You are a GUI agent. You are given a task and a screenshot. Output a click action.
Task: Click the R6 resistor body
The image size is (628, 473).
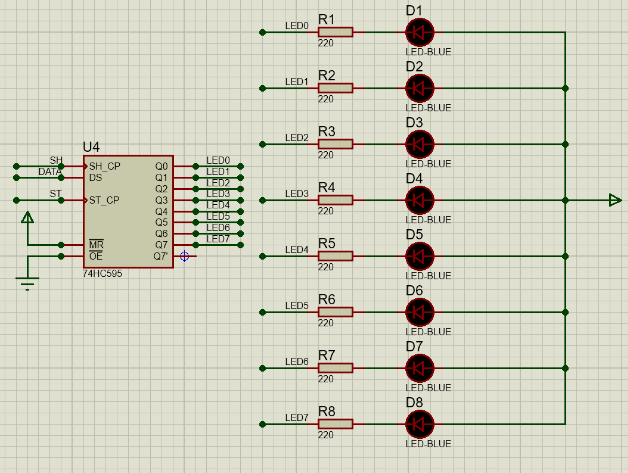(335, 312)
